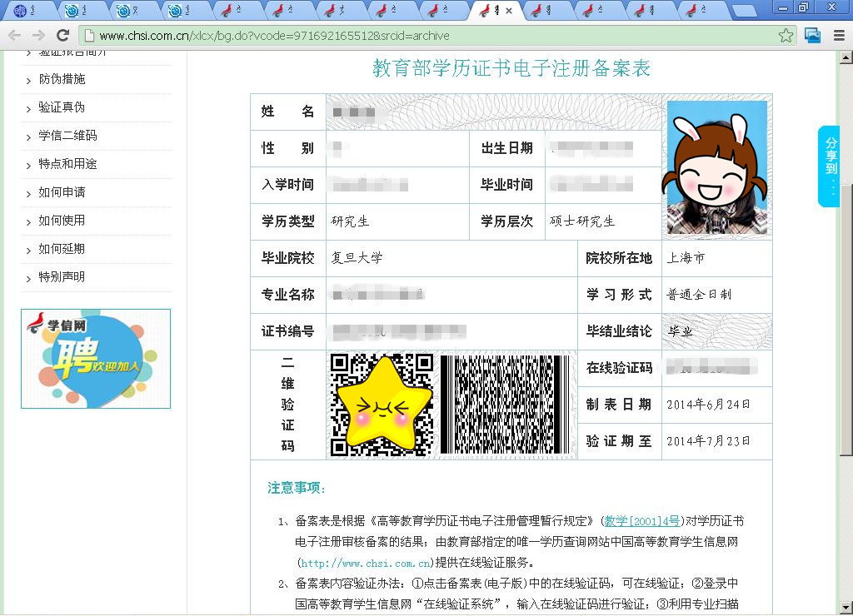Click the 验证真伪 sidebar link

tap(60, 107)
